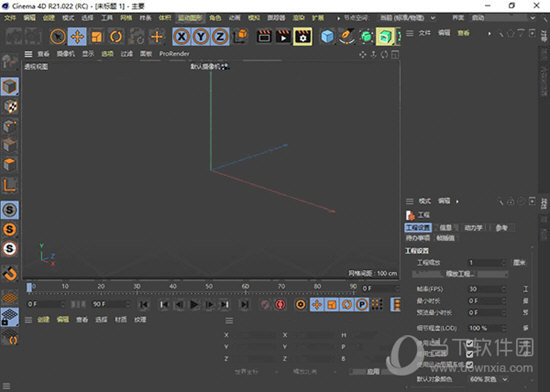
Task: Expand the arrow beside Attributes 编辑 menu
Action: pyautogui.click(x=457, y=201)
